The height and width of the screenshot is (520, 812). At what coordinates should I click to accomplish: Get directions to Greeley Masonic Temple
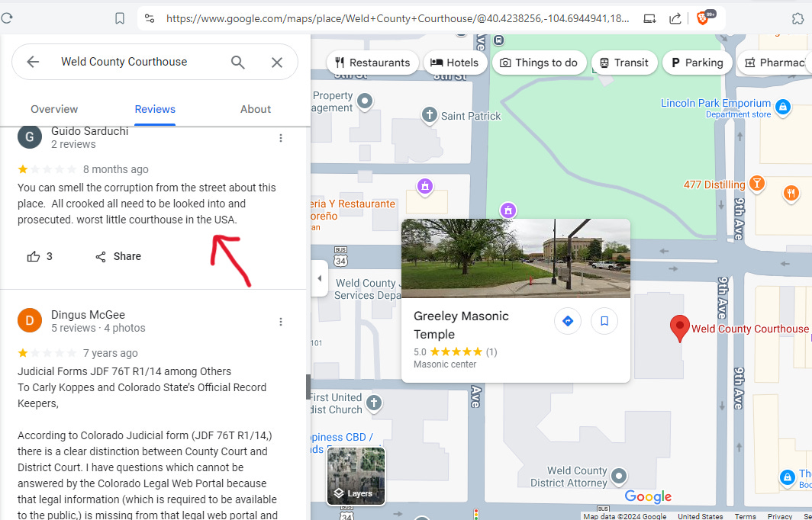coord(568,321)
